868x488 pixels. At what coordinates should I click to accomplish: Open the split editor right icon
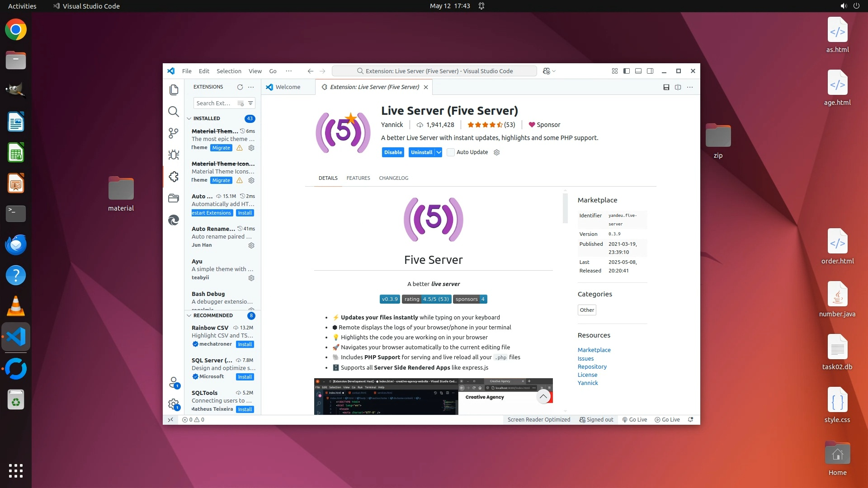[x=678, y=87]
